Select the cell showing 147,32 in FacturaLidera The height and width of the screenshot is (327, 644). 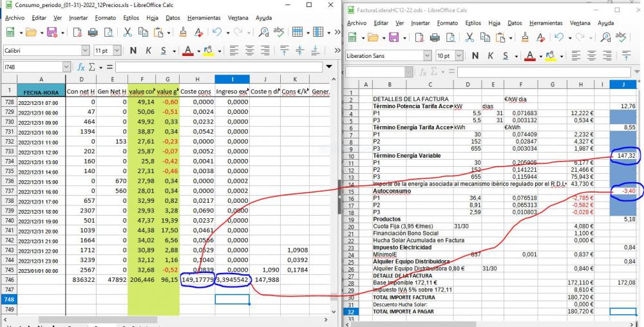click(623, 156)
